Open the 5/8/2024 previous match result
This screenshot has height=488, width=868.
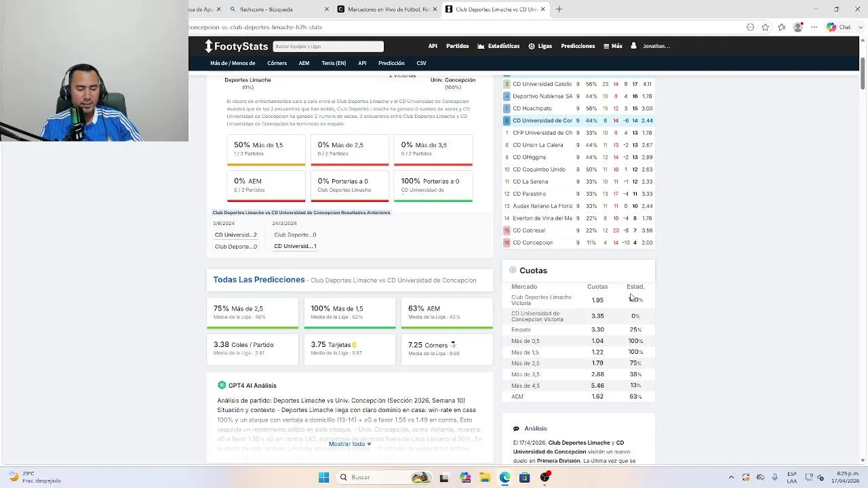pyautogui.click(x=235, y=235)
